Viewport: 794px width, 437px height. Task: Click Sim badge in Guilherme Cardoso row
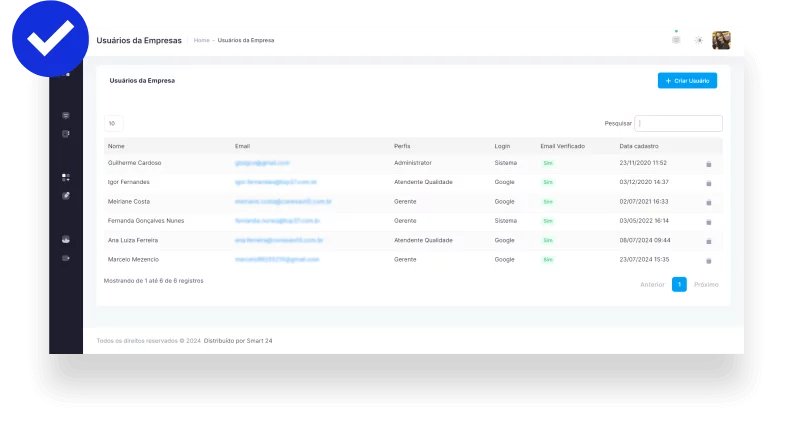(x=548, y=163)
